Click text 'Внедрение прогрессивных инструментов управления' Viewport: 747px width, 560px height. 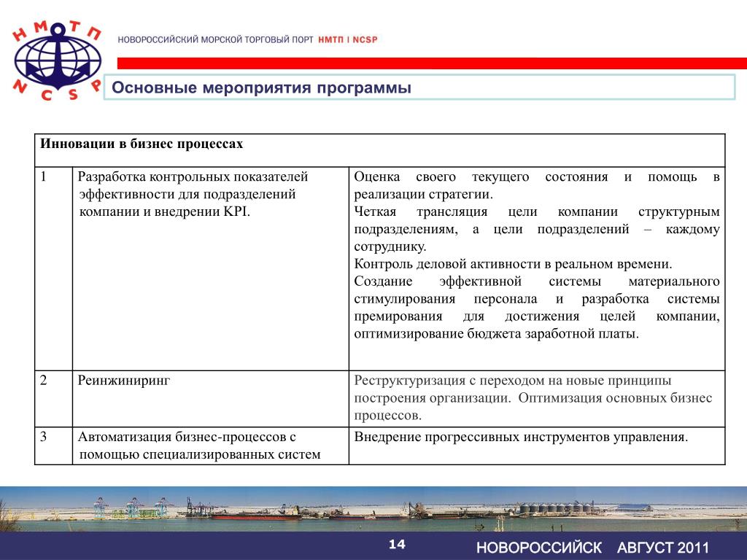point(521,437)
